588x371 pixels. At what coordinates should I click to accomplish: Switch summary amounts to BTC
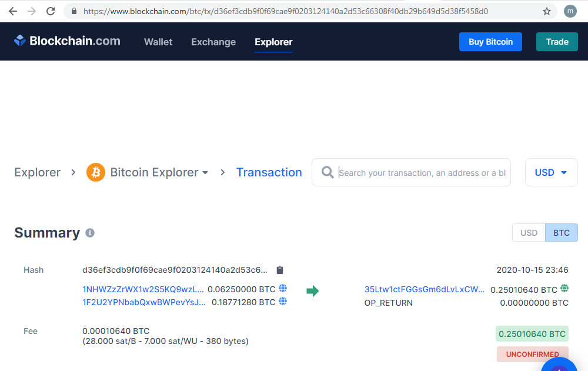[562, 233]
